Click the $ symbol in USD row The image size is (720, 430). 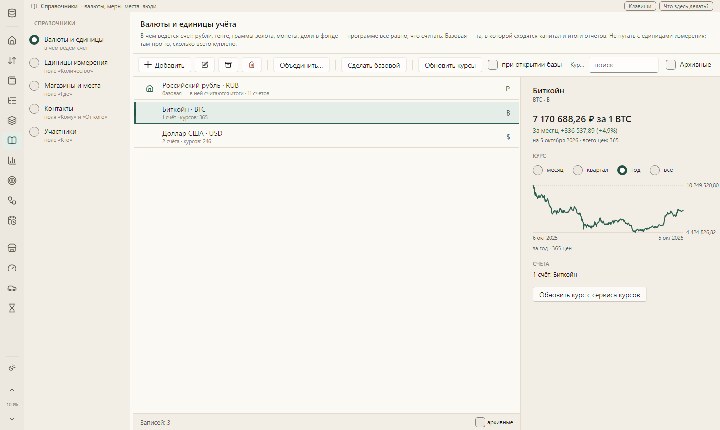(x=508, y=136)
